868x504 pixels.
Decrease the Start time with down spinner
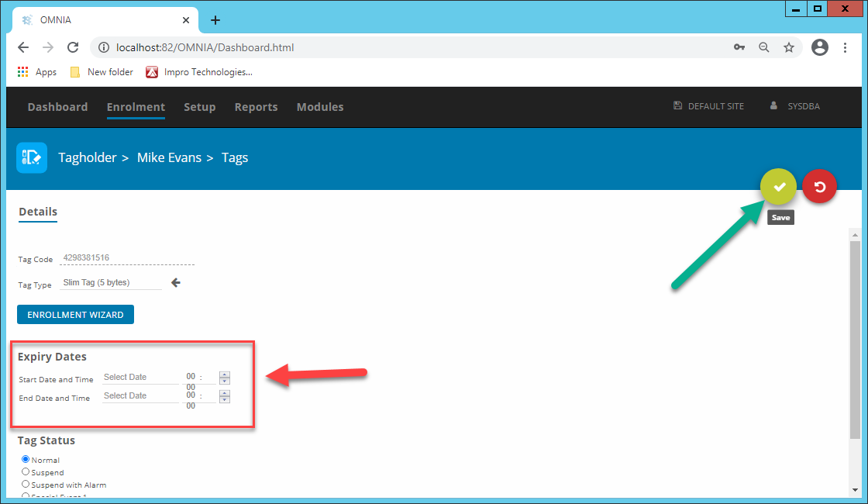pos(224,381)
